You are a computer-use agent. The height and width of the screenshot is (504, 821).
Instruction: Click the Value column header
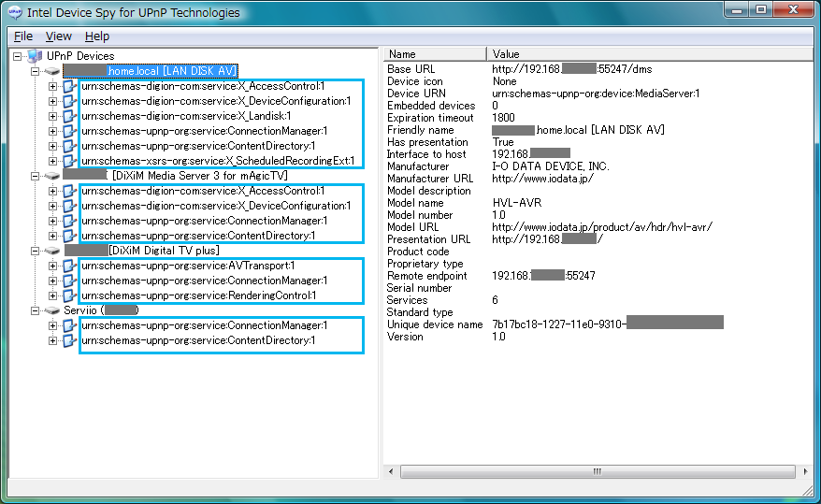click(650, 54)
